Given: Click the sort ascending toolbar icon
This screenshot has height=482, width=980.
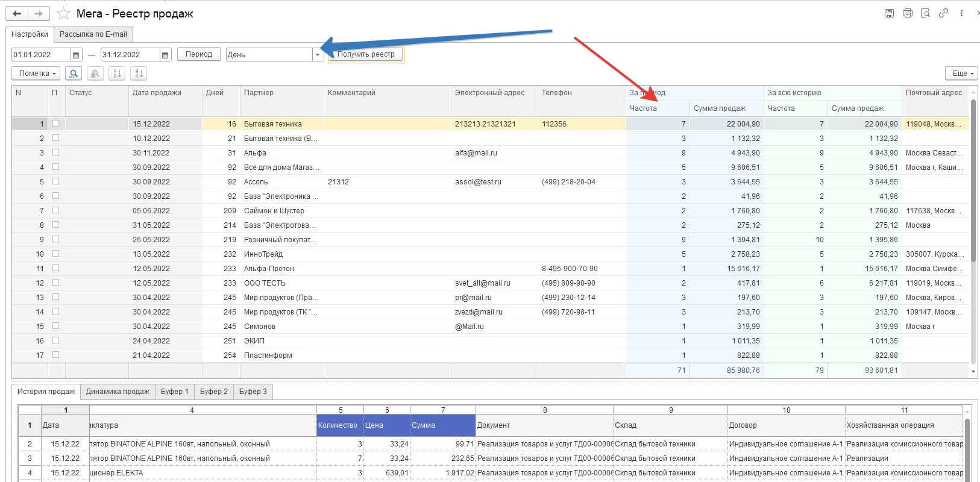Looking at the screenshot, I should point(117,74).
